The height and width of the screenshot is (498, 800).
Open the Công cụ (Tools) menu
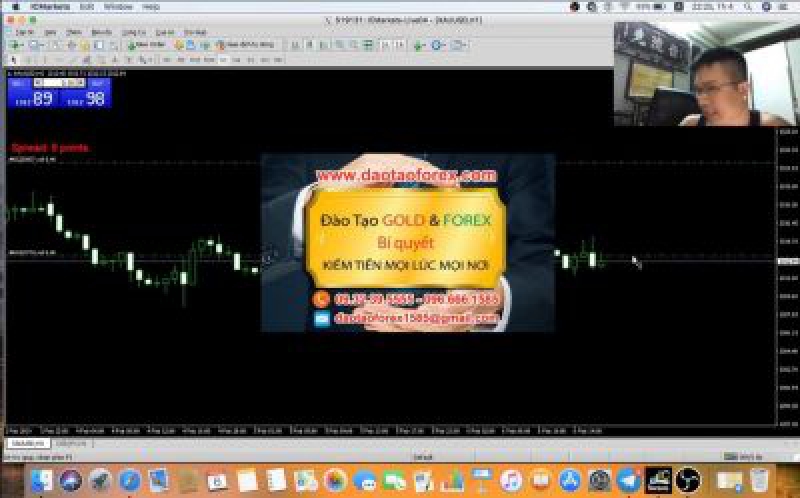tap(134, 32)
